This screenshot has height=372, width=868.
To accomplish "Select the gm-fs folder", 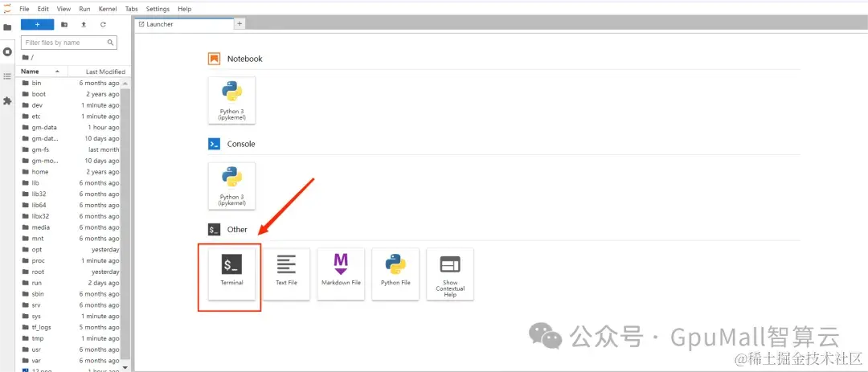I will 70,149.
